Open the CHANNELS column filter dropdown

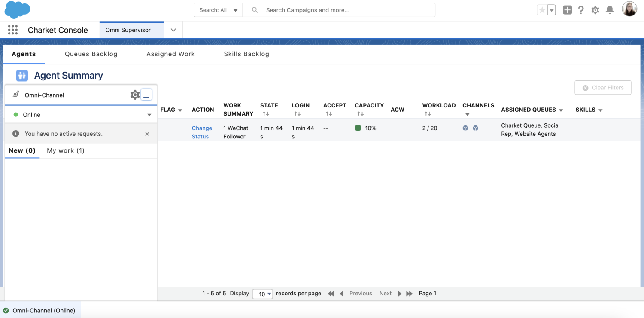pyautogui.click(x=467, y=114)
